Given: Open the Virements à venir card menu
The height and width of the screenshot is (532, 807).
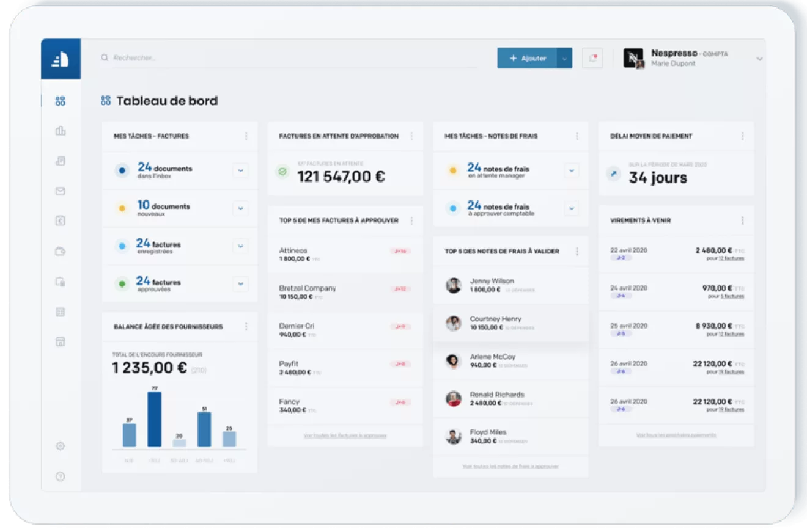Looking at the screenshot, I should coord(743,220).
